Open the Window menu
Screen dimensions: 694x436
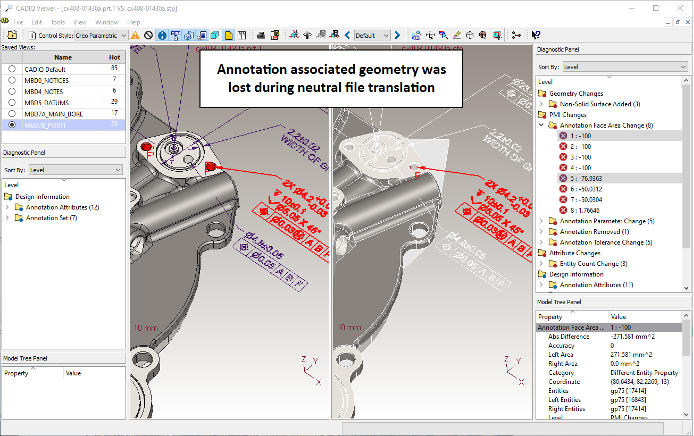[x=107, y=22]
